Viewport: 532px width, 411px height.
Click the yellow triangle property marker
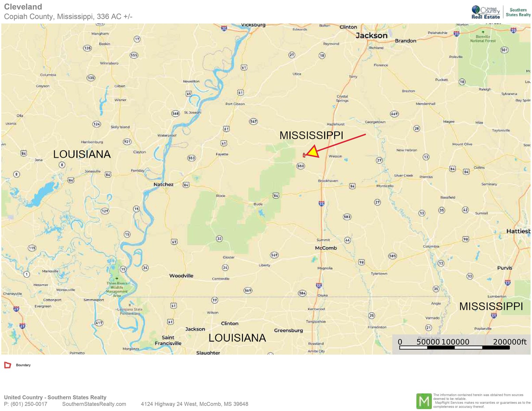click(313, 152)
